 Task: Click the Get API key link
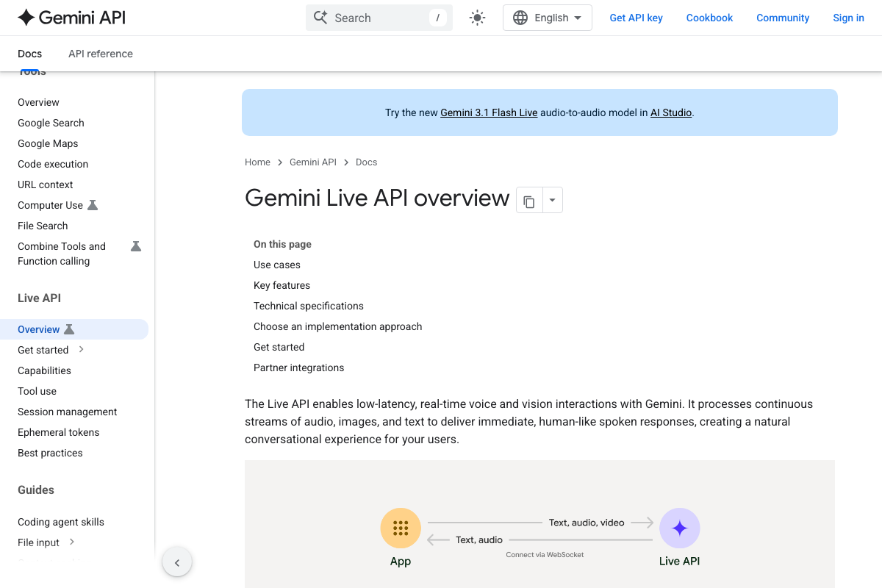point(636,17)
